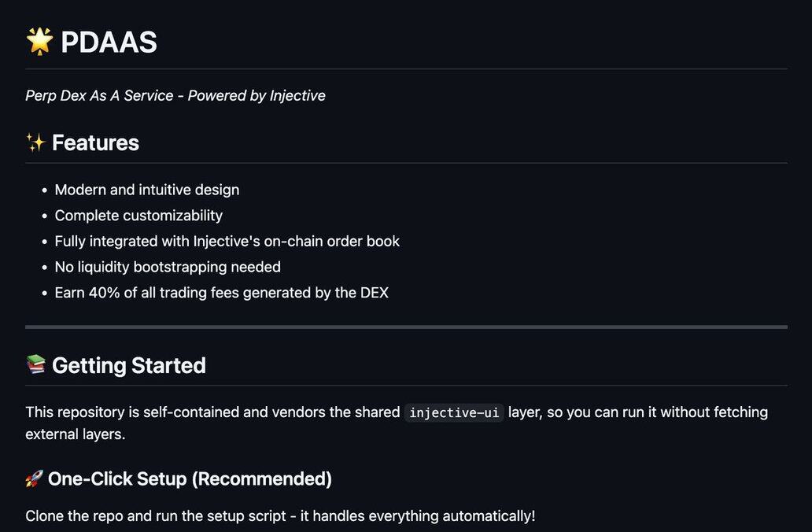Click the thick horizontal divider below Features
Screen dimensions: 812x532
tap(406, 327)
